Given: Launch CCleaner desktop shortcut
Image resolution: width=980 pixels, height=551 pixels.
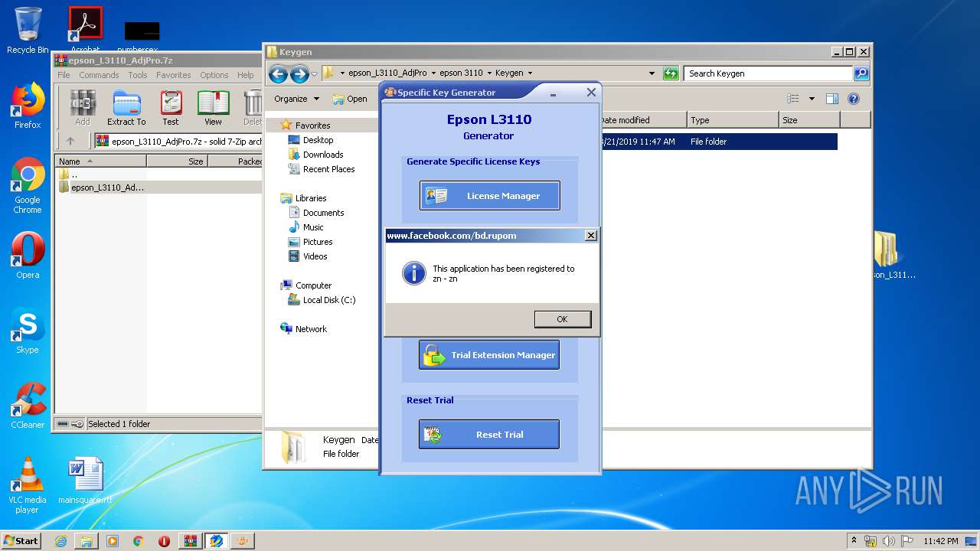Looking at the screenshot, I should pyautogui.click(x=28, y=406).
